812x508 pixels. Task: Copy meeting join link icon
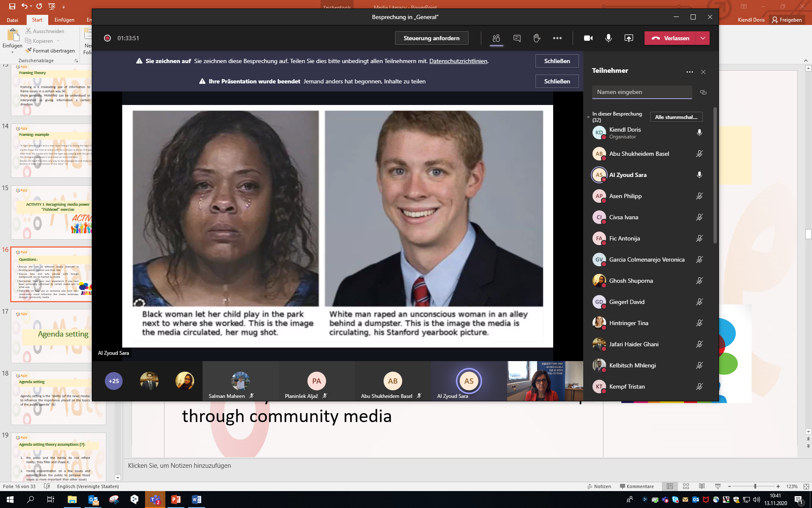703,92
